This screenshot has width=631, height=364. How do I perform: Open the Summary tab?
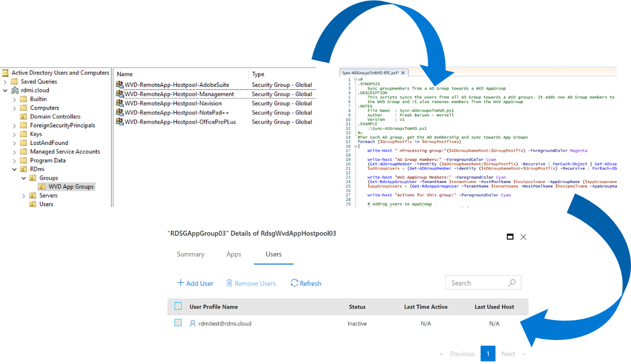190,254
